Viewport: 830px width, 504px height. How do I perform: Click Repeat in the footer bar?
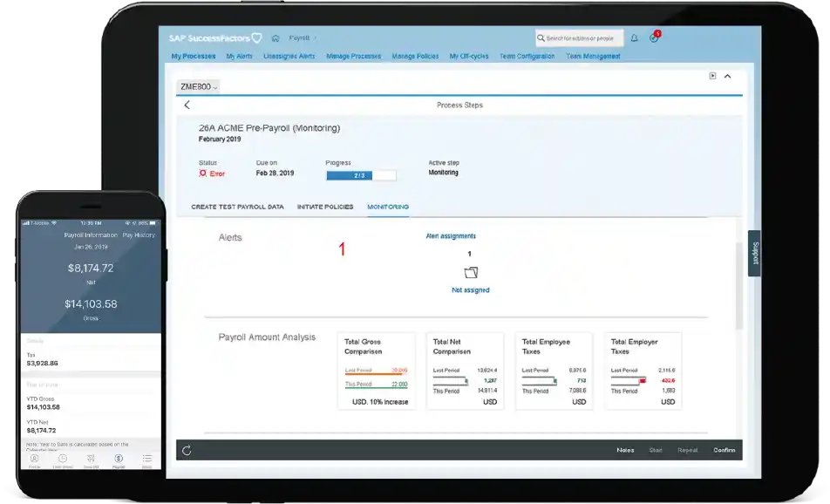pyautogui.click(x=688, y=450)
